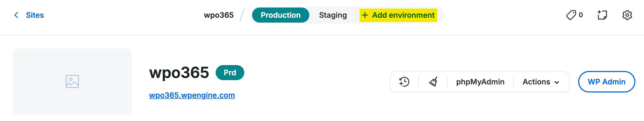Screen dimensions: 644x121
Task: Click the Prd environment badge
Action: (x=230, y=73)
